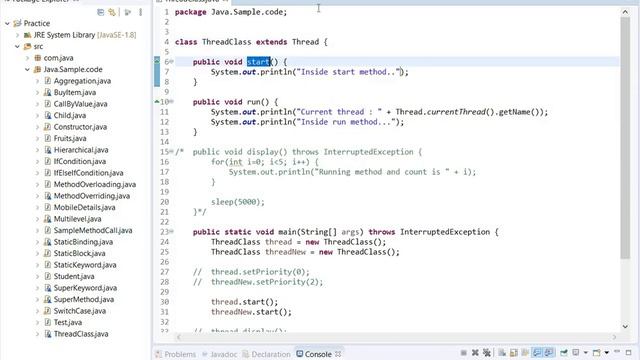Click file icon of Multilevel.java
This screenshot has width=640, height=360.
click(48, 219)
